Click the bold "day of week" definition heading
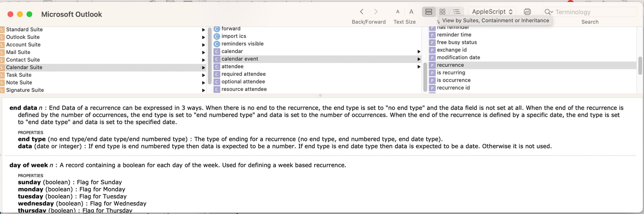Image resolution: width=644 pixels, height=214 pixels. (x=29, y=165)
